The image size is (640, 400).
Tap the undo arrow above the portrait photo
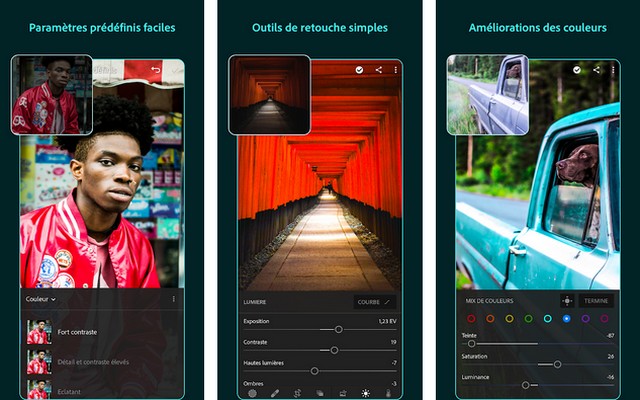pyautogui.click(x=156, y=69)
